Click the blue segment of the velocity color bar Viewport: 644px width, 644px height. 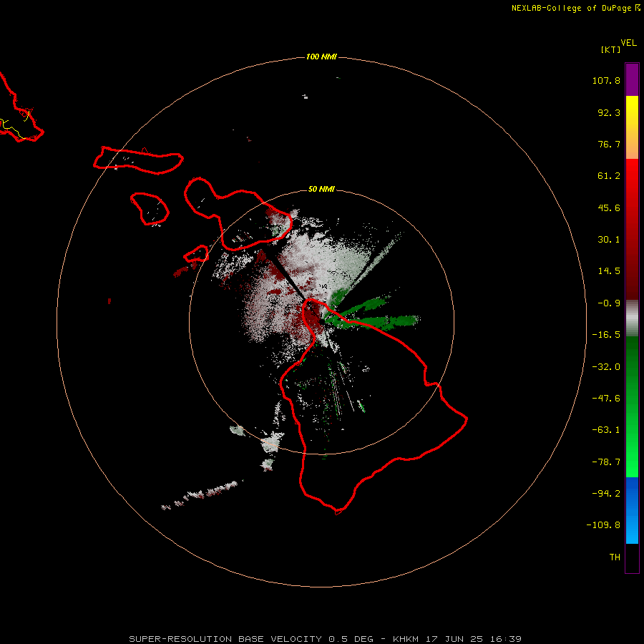(x=632, y=510)
